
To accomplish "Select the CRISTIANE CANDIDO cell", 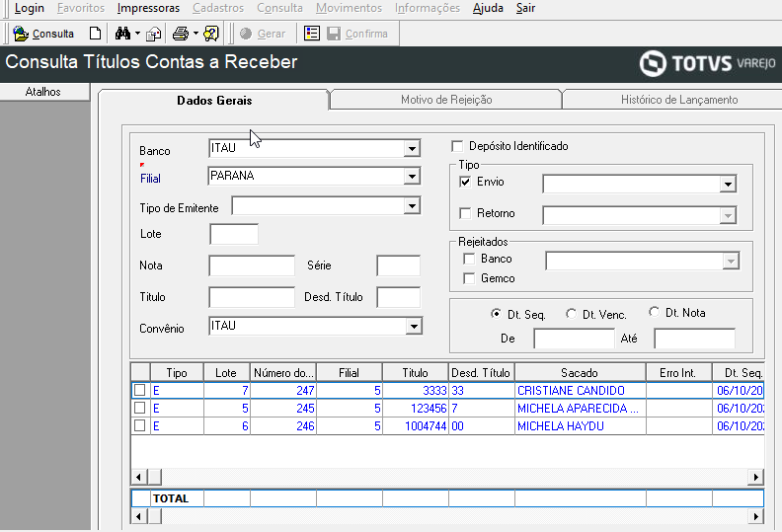I will [x=580, y=391].
